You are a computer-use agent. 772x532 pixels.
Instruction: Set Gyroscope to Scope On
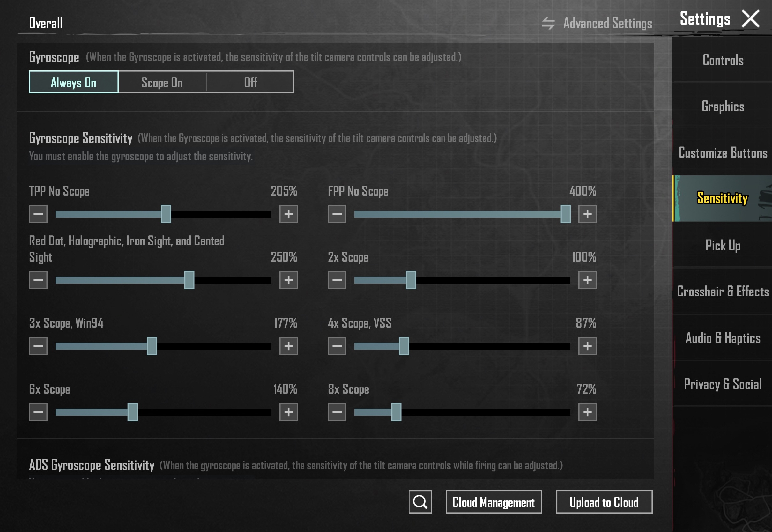tap(162, 82)
